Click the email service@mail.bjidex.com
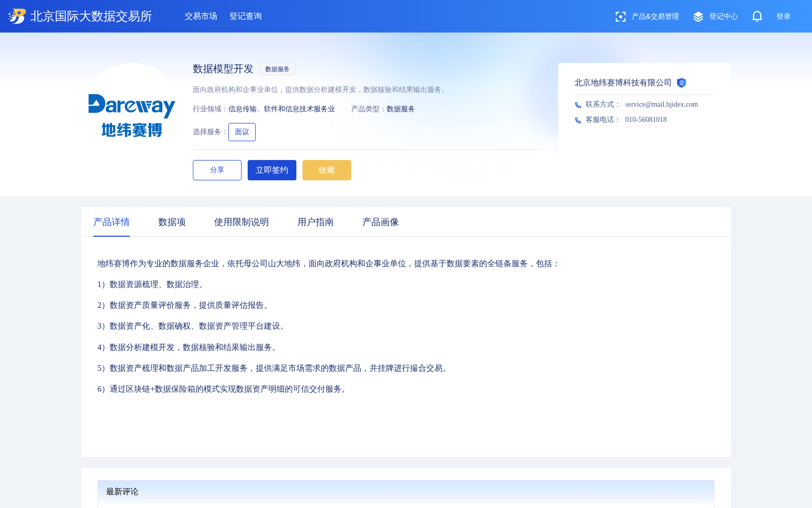Screen dimensions: 812x508 [661, 104]
